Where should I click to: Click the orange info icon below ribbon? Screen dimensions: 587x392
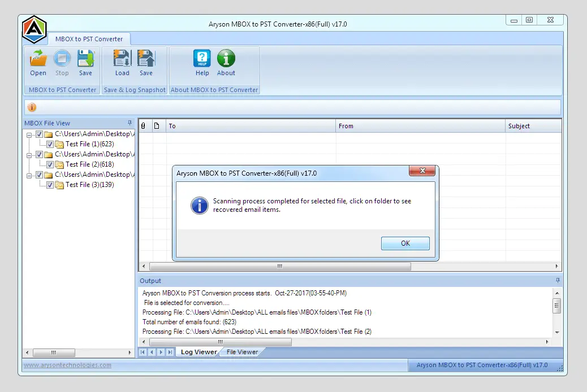pyautogui.click(x=32, y=107)
